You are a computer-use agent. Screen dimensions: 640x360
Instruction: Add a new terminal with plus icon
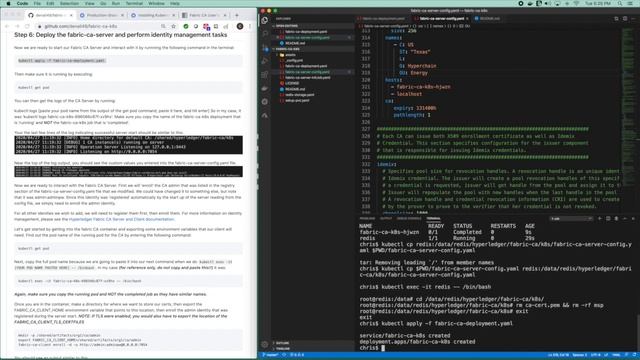click(600, 219)
